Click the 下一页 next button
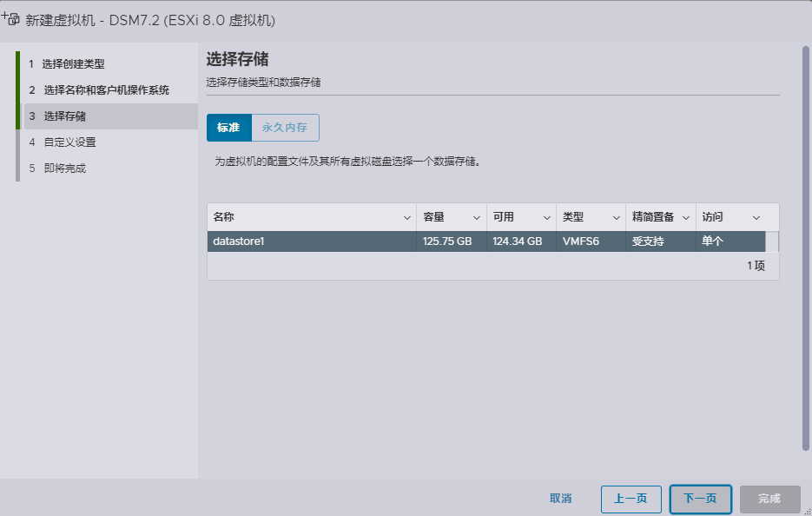This screenshot has height=516, width=812. [x=700, y=499]
